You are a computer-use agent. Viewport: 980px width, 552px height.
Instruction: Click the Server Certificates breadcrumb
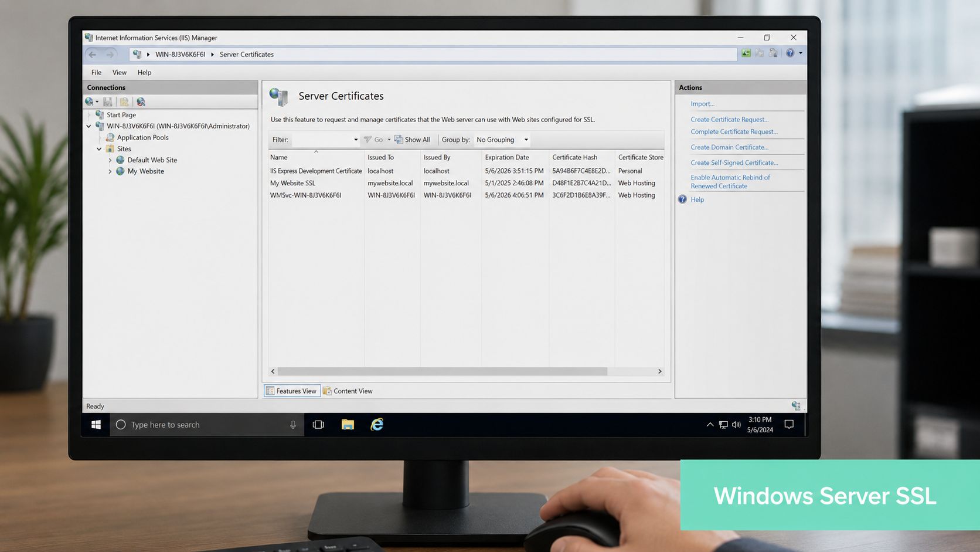tap(247, 55)
